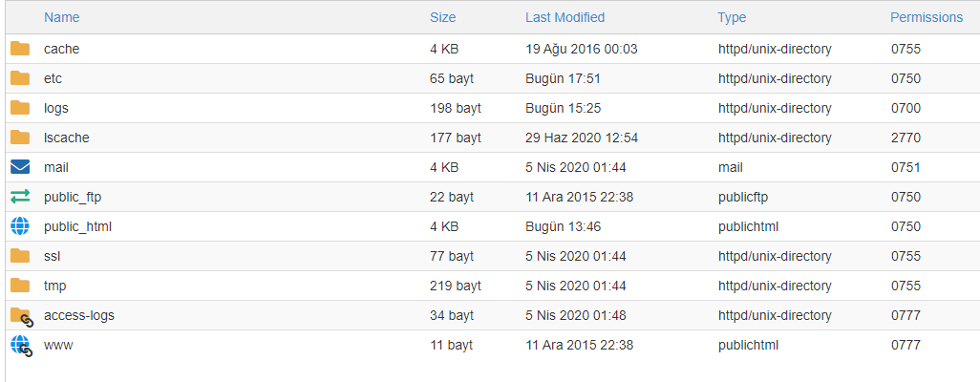Sort by the Type column header
Viewport: 980px width, 382px height.
click(x=732, y=17)
